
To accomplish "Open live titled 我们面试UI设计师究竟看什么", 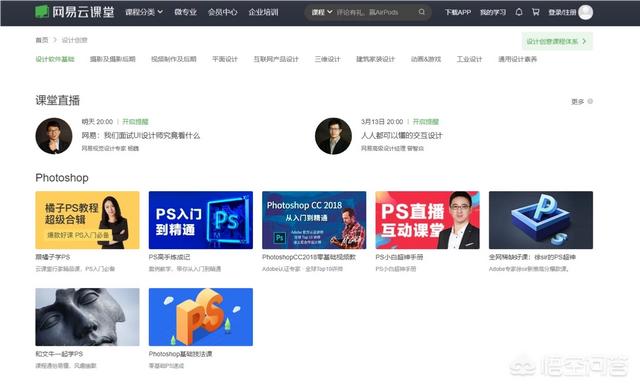I will [140, 135].
